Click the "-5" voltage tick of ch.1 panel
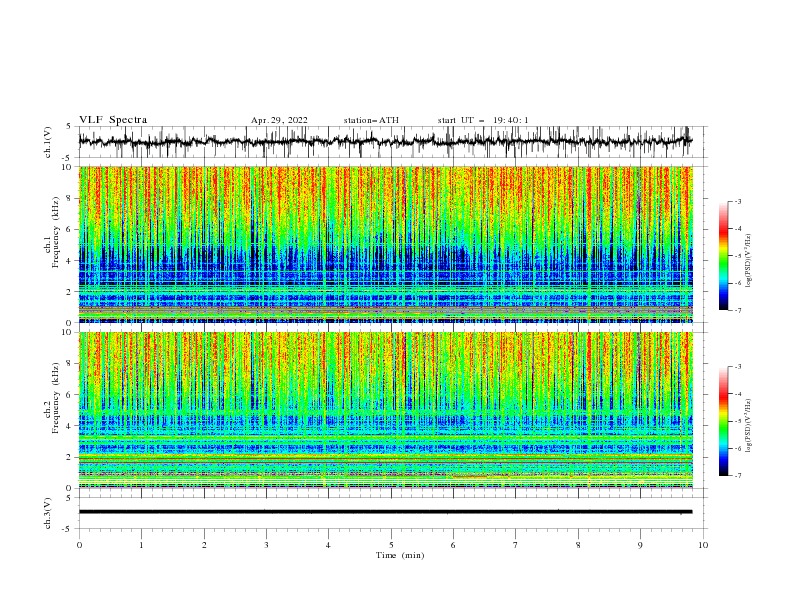 point(68,157)
